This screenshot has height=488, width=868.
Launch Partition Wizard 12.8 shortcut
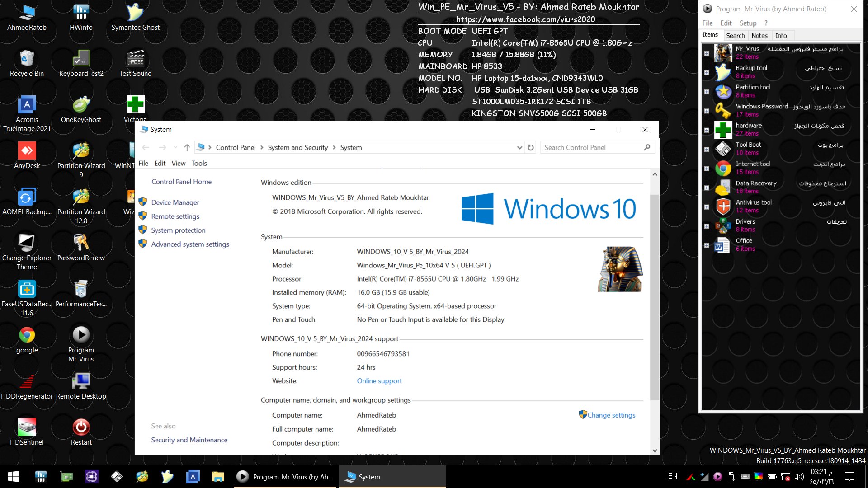pos(81,206)
